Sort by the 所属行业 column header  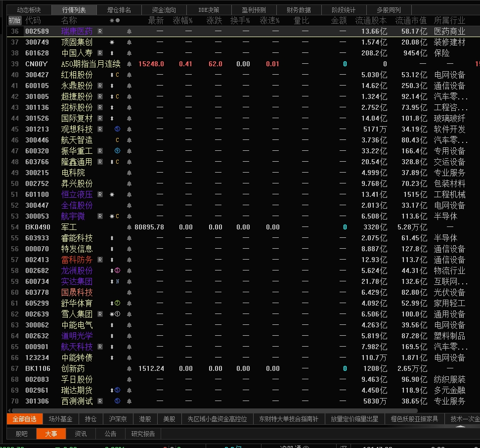pos(449,20)
